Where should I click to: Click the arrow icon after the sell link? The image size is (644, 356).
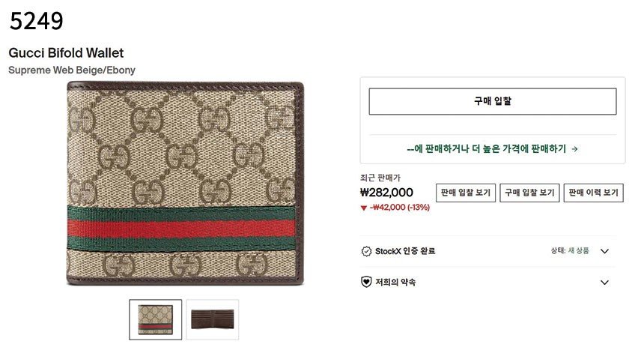pyautogui.click(x=574, y=148)
